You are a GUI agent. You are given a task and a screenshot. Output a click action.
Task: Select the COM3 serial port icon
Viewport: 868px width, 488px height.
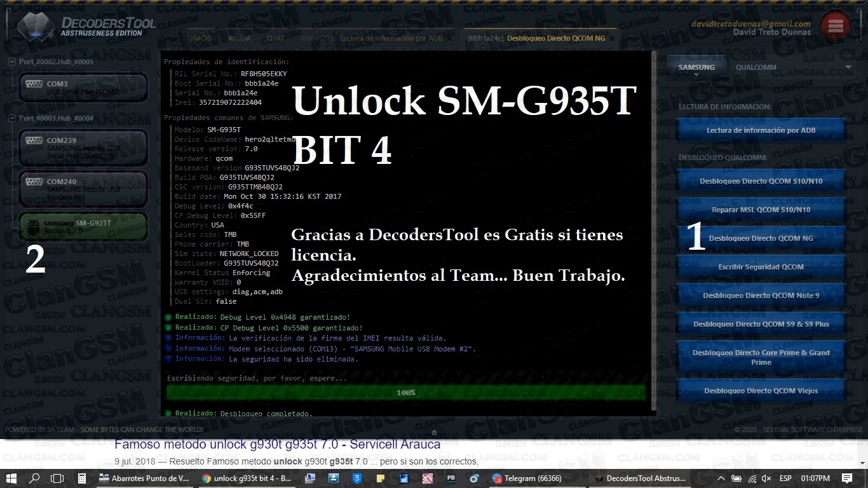click(x=34, y=84)
